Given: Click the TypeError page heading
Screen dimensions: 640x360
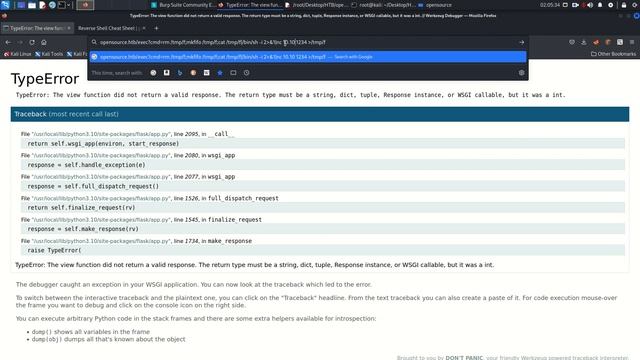Looking at the screenshot, I should point(45,79).
